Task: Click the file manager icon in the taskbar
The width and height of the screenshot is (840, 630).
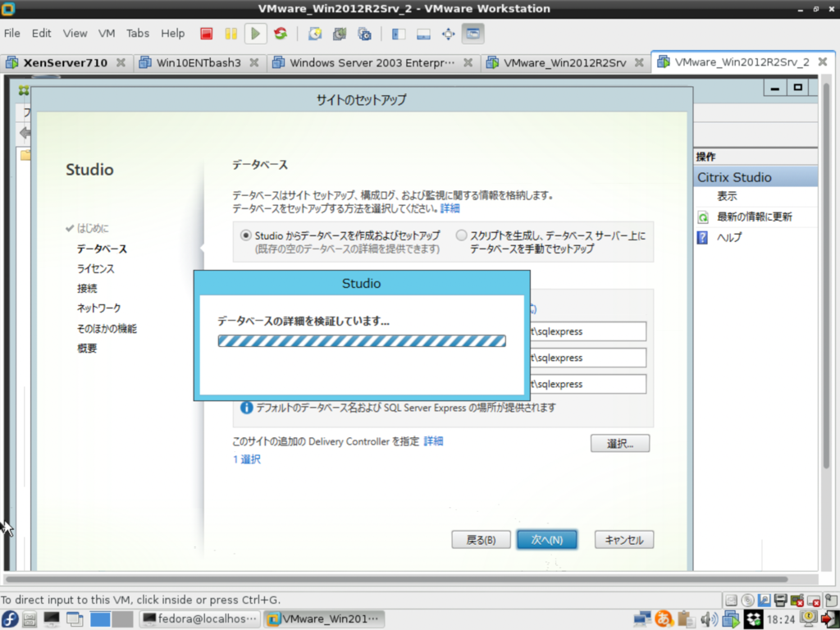Action: (30, 619)
